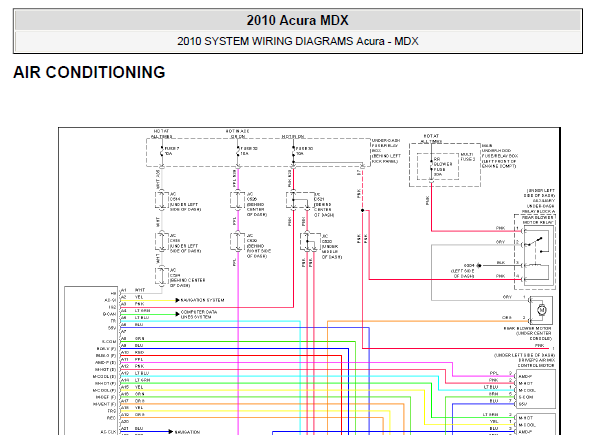Screen dimensions: 599x435
Task: Click the 'RR BLOWER FUSE 30A' label
Action: tap(443, 167)
